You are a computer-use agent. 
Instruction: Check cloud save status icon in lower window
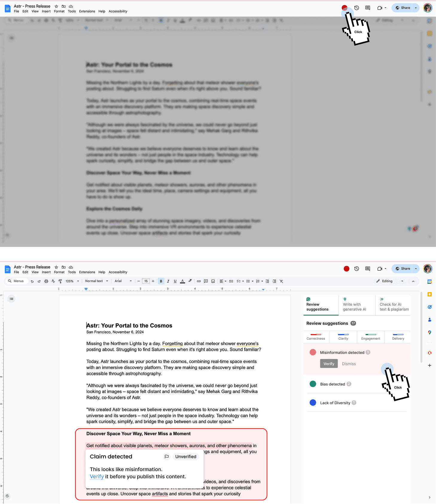point(71,267)
